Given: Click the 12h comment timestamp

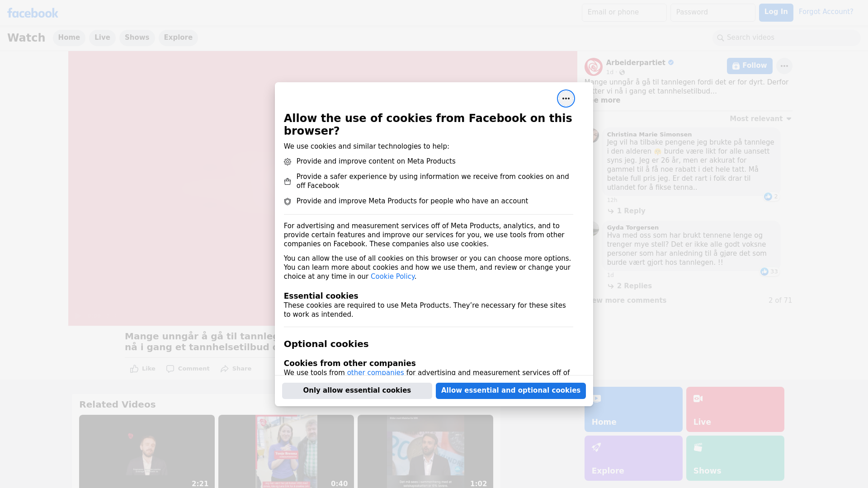Looking at the screenshot, I should (612, 200).
